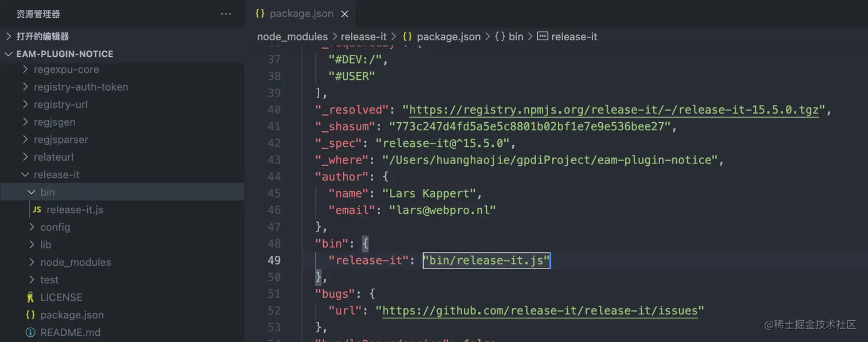The image size is (868, 342).
Task: Expand node_modules folder under release-it
Action: (x=32, y=262)
